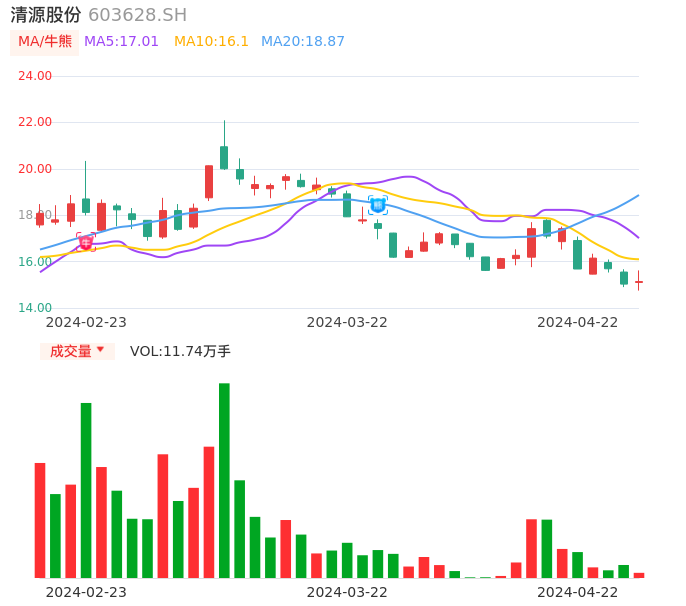Click the pink bull marker icon on chart
This screenshot has width=686, height=606.
click(86, 242)
